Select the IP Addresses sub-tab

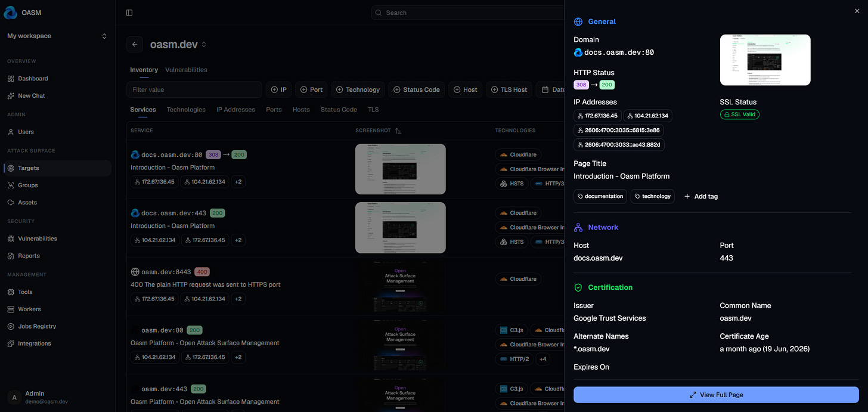click(x=235, y=110)
